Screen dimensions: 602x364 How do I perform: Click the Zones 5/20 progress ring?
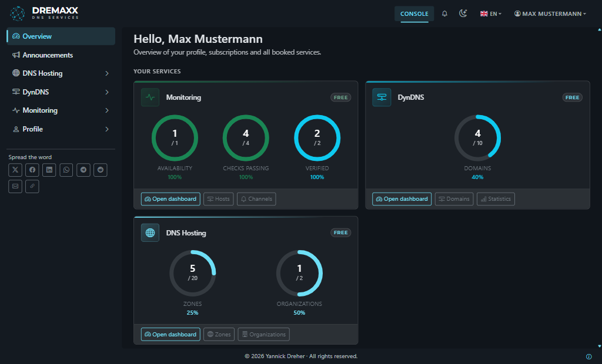(x=192, y=273)
